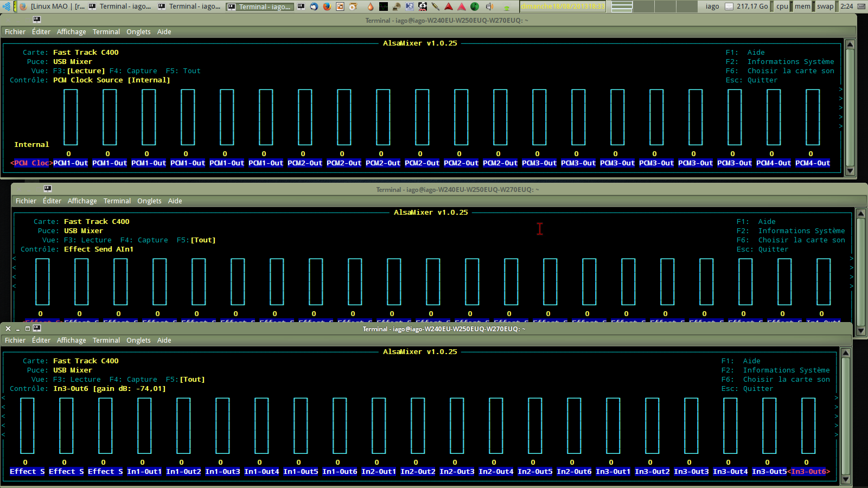Open Fichier menu in the top terminal
Viewport: 868px width, 488px height.
click(15, 32)
